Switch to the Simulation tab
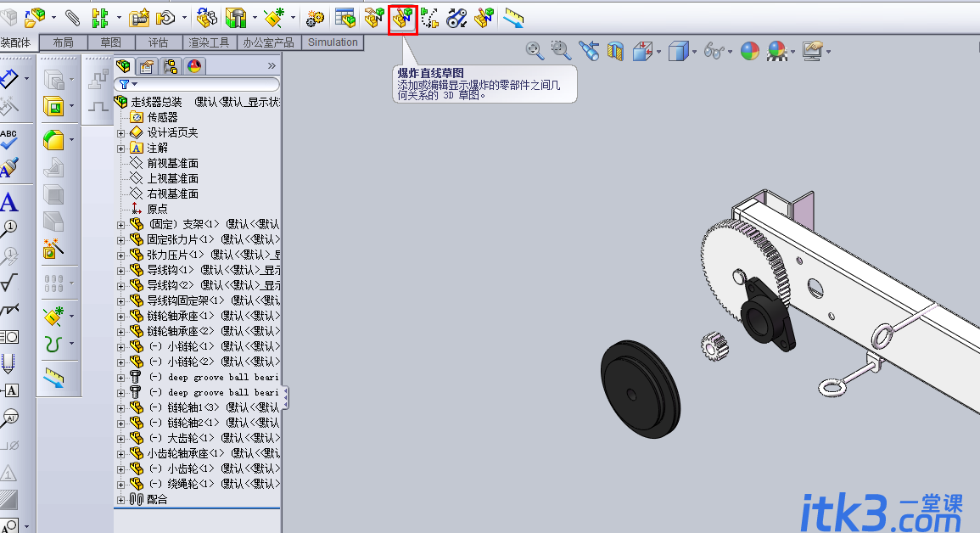This screenshot has height=533, width=980. tap(333, 42)
